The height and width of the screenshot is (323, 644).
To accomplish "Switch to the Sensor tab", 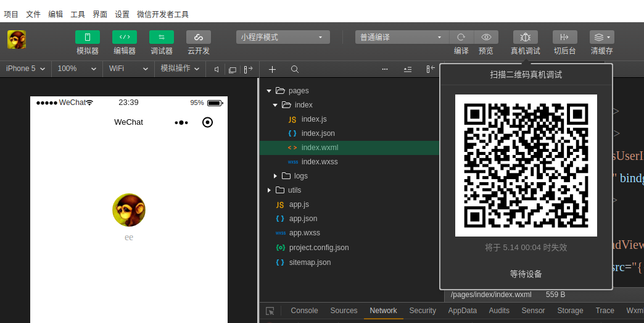I will coord(533,311).
